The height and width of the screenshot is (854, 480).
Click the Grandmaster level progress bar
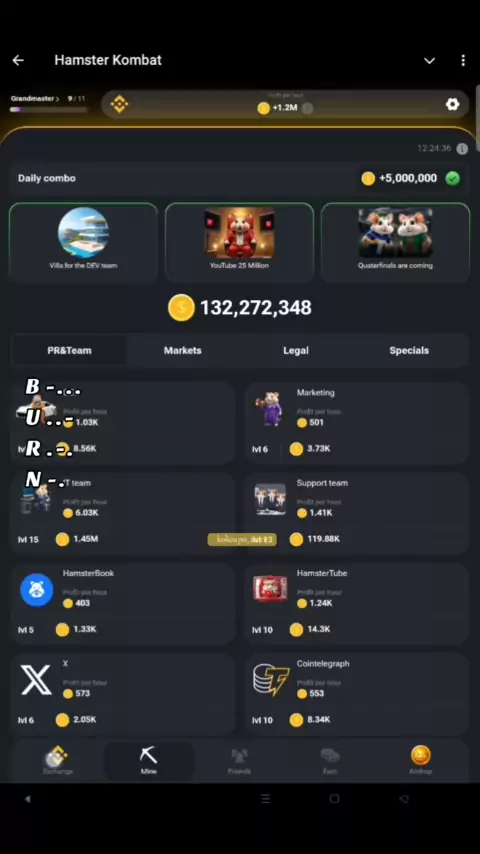(48, 109)
